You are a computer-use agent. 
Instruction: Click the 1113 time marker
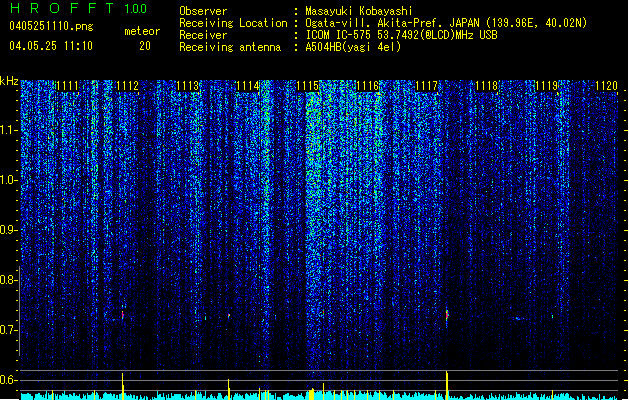pyautogui.click(x=188, y=86)
